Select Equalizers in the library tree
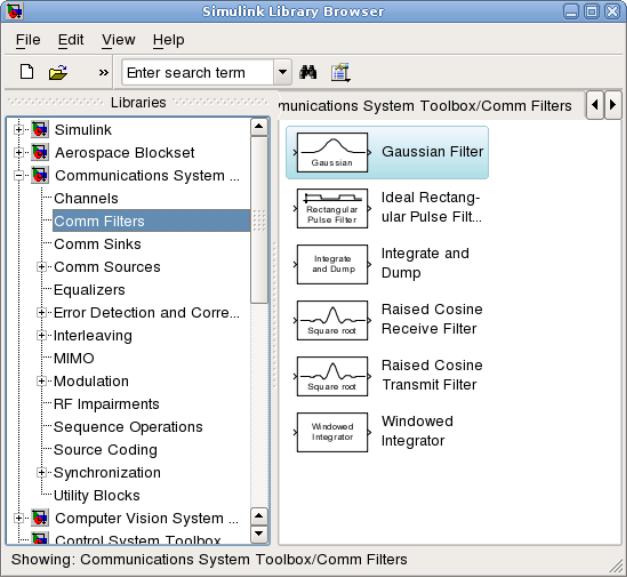627x577 pixels. click(89, 289)
